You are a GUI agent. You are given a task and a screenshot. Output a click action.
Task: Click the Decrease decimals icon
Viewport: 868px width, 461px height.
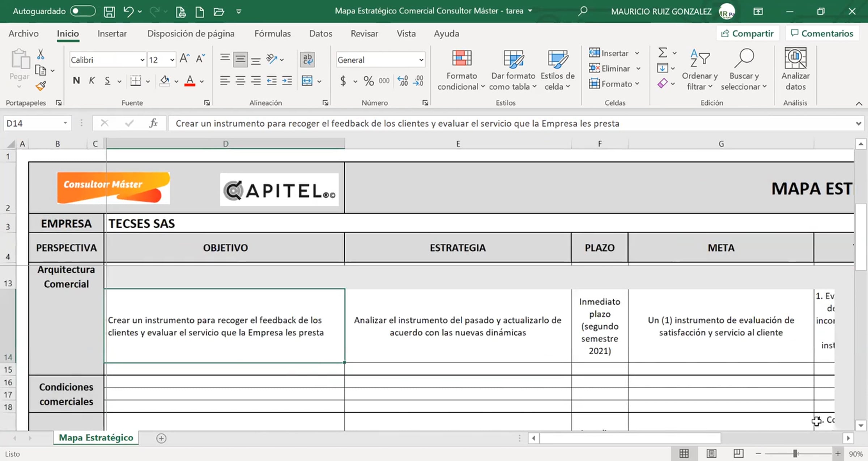[x=418, y=81]
